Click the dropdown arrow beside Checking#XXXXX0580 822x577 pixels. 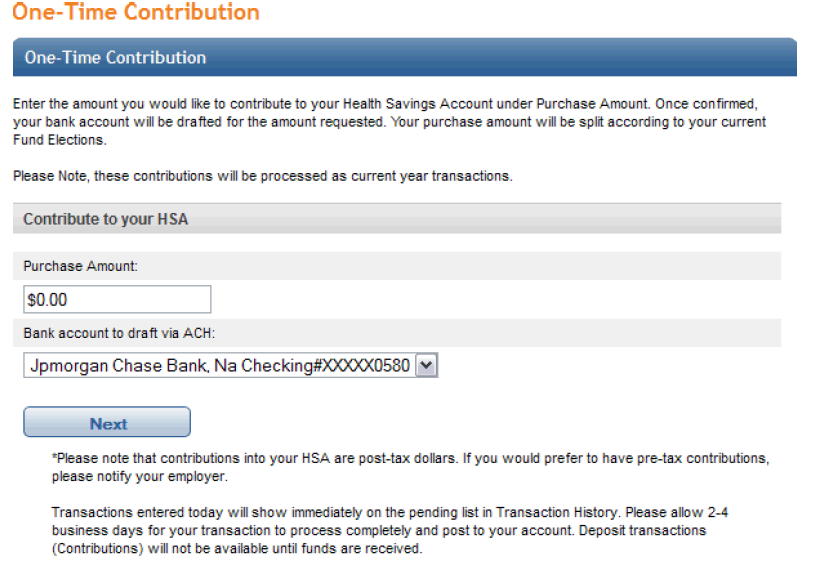[427, 366]
